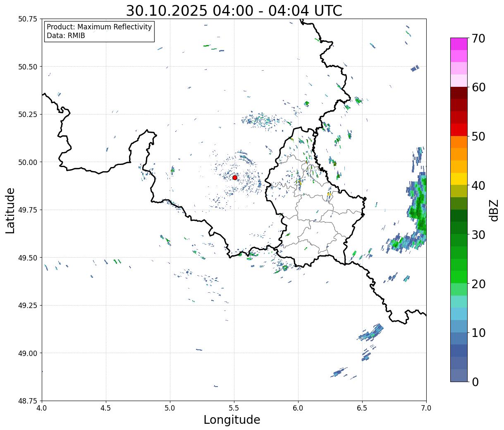Click the longitude tick label 4.5
Image resolution: width=504 pixels, height=430 pixels.
pos(106,408)
